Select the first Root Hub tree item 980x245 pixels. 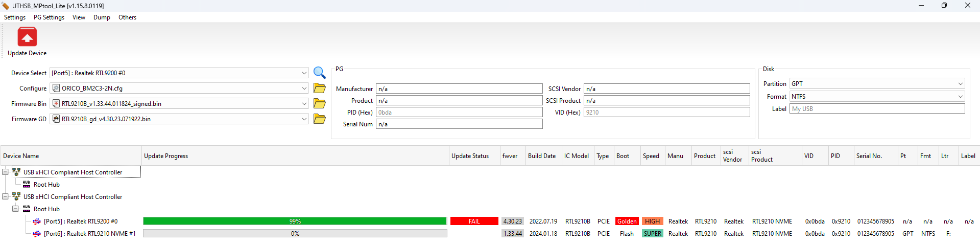pyautogui.click(x=46, y=185)
